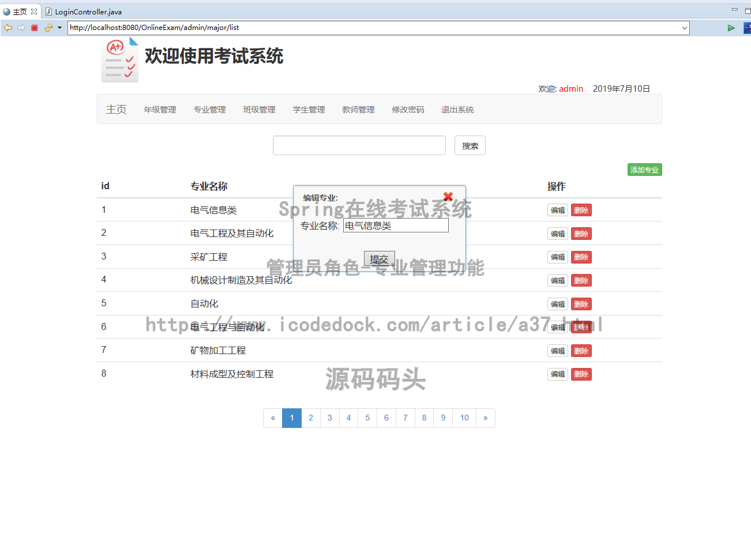Delete the 采矿工程 row
Viewport: 751px width, 560px height.
(x=581, y=257)
